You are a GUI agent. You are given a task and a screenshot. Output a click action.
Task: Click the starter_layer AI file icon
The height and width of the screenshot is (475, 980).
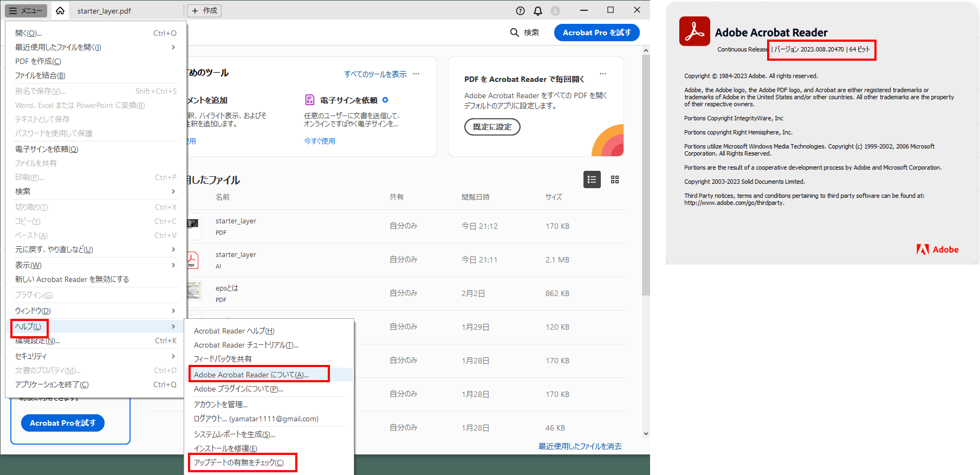click(192, 260)
